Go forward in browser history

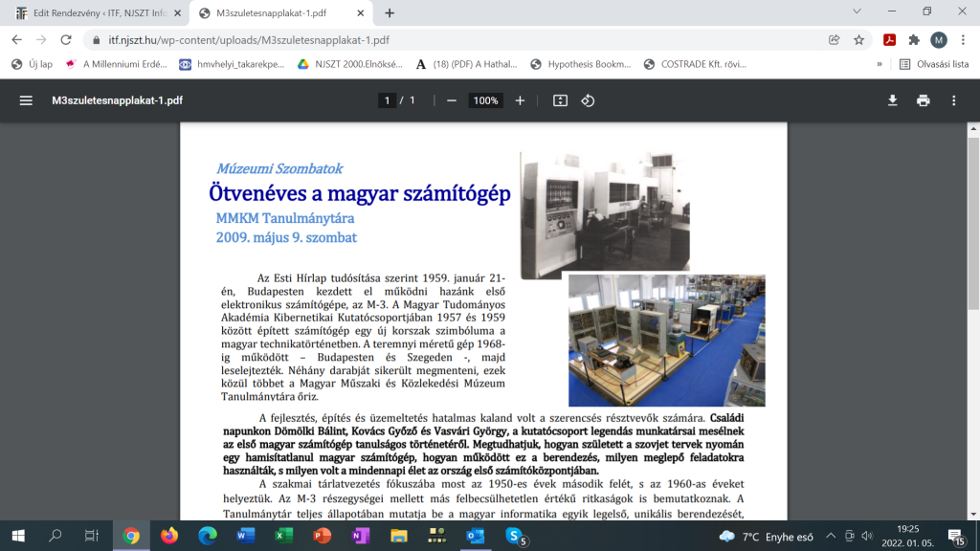tap(41, 40)
